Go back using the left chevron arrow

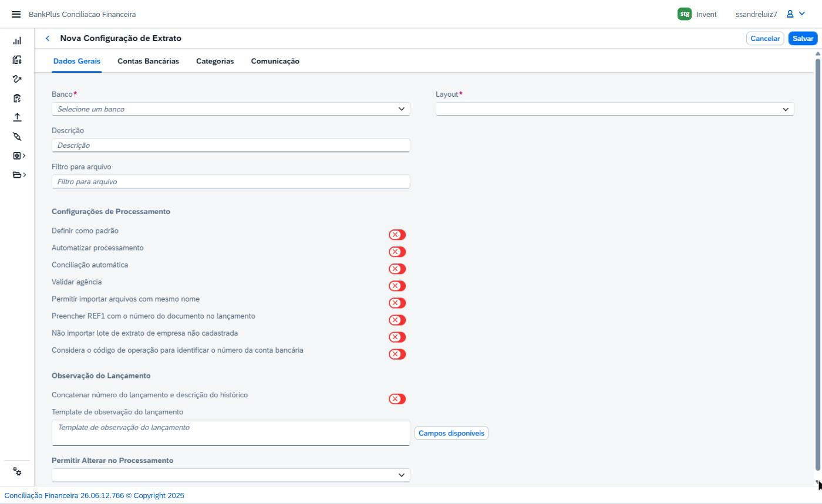48,39
